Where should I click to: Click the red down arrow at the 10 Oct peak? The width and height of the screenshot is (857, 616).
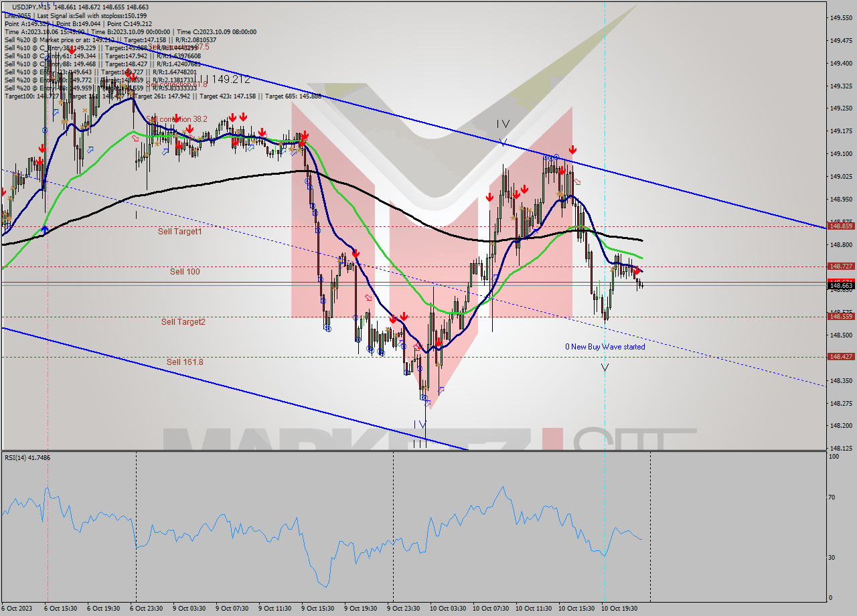[x=572, y=151]
